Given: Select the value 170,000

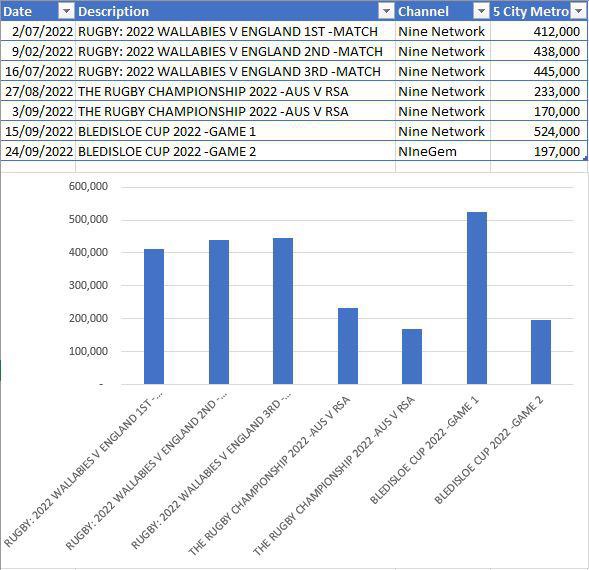Looking at the screenshot, I should [539, 111].
